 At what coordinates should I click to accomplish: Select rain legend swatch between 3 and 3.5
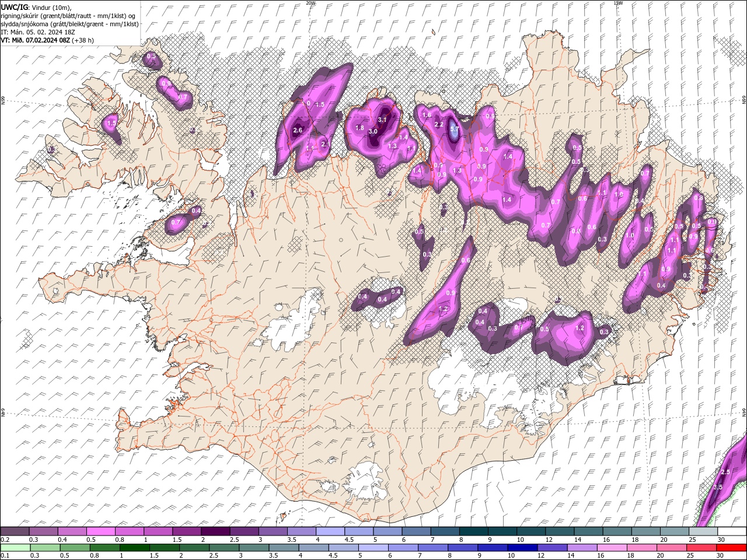coord(254,548)
